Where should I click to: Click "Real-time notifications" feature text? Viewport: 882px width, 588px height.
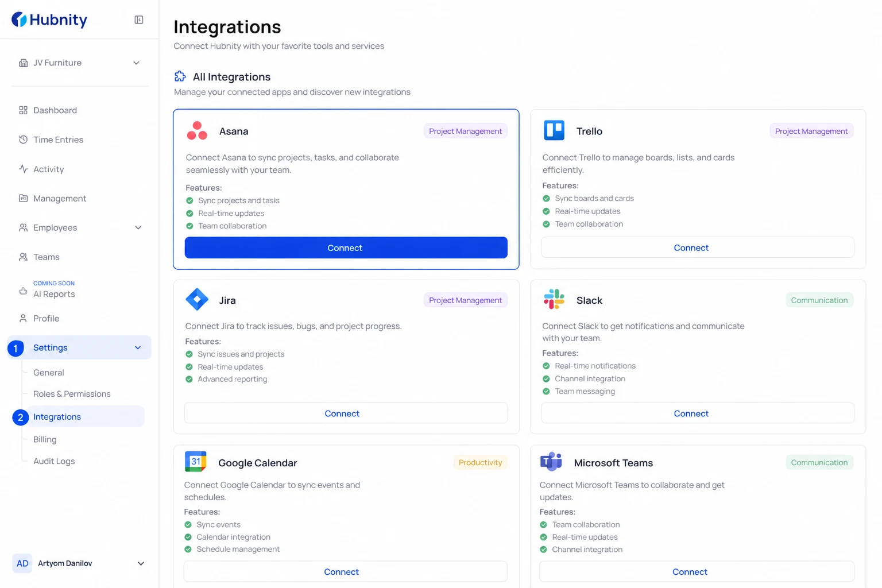click(595, 366)
